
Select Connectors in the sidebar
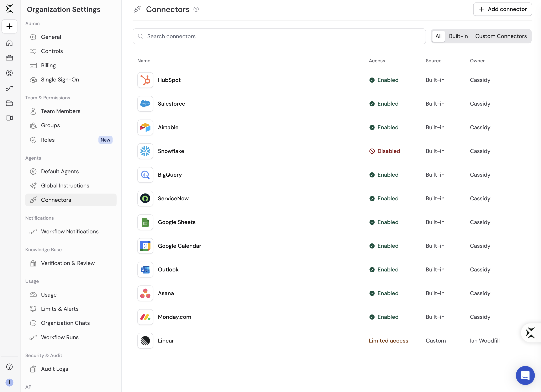click(71, 200)
